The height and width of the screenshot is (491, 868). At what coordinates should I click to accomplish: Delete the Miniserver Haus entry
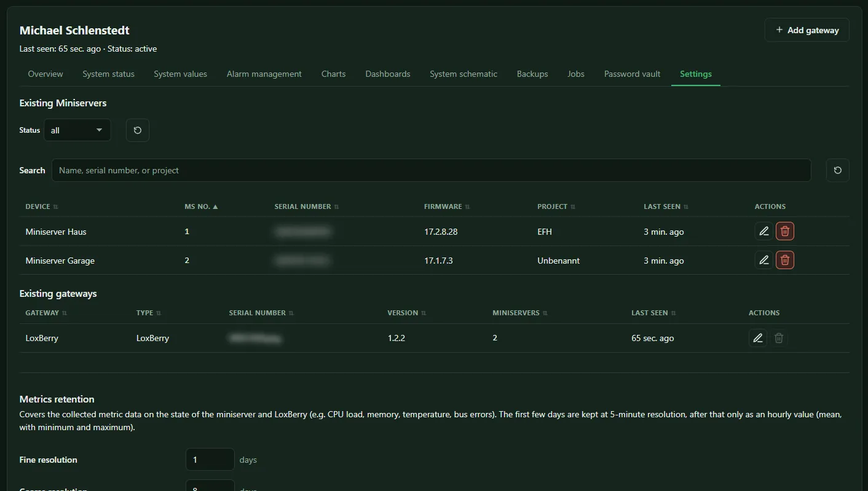click(x=785, y=231)
